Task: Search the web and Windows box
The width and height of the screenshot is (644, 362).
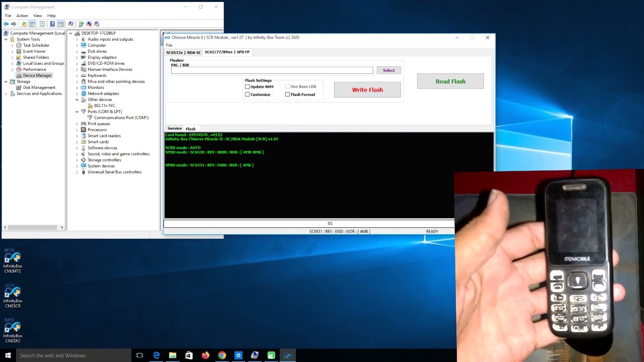Action: [x=73, y=355]
